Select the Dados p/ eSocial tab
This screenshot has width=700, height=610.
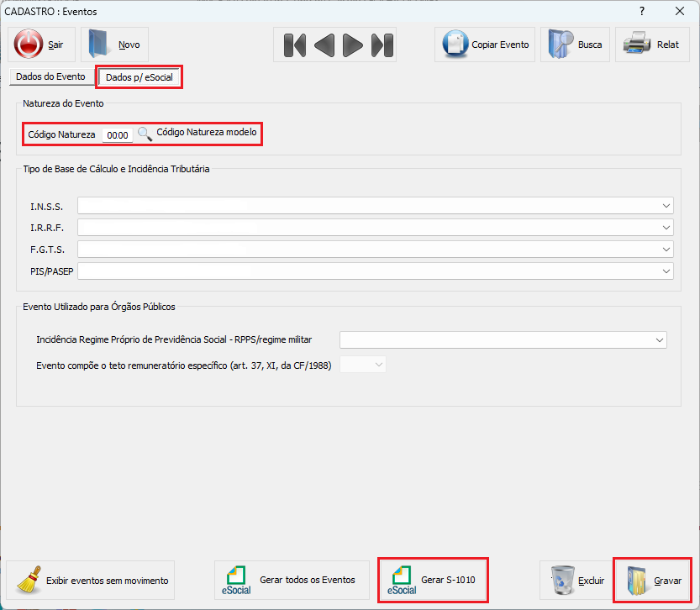(x=139, y=77)
